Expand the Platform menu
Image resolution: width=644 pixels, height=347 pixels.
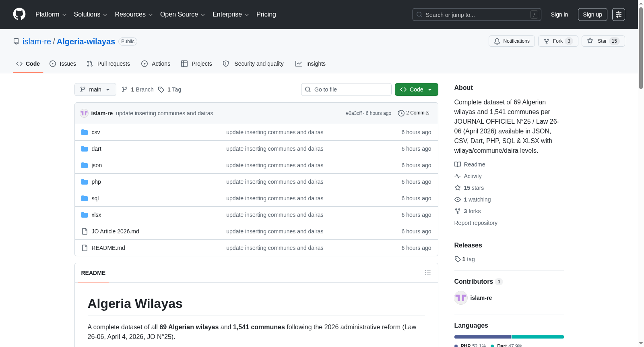click(51, 15)
